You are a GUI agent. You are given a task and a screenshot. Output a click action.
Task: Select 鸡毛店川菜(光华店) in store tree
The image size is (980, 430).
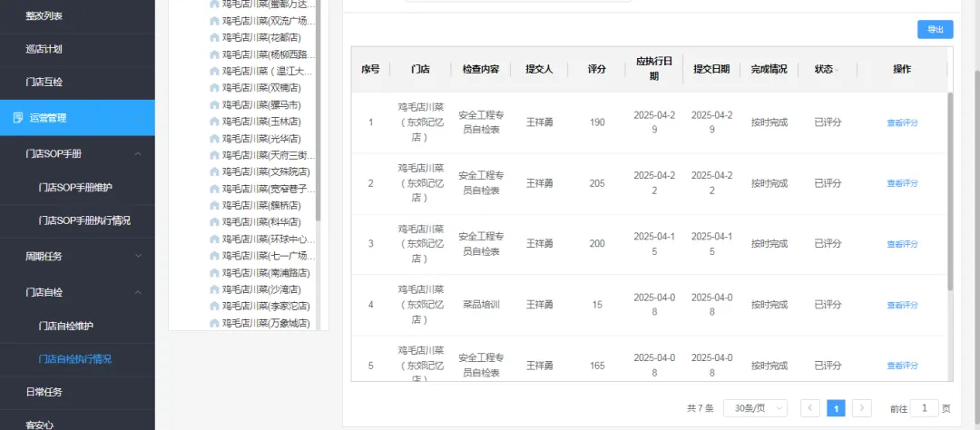(x=261, y=139)
